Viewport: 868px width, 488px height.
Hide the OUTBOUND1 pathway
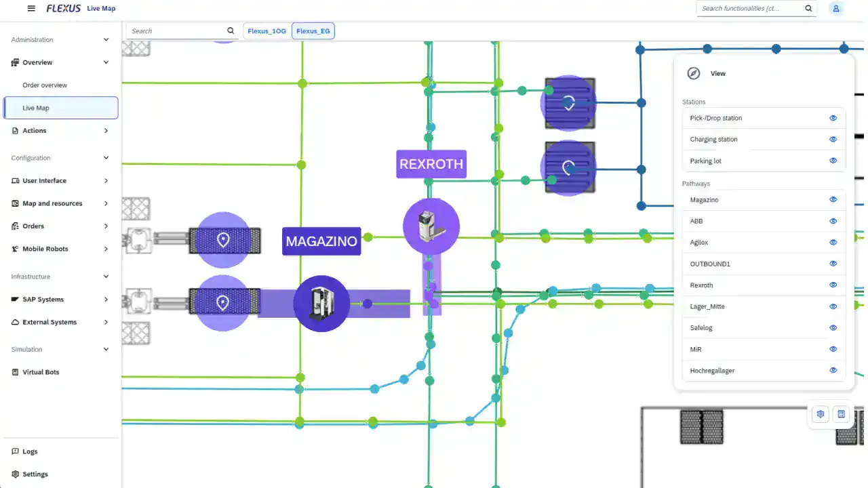point(833,264)
